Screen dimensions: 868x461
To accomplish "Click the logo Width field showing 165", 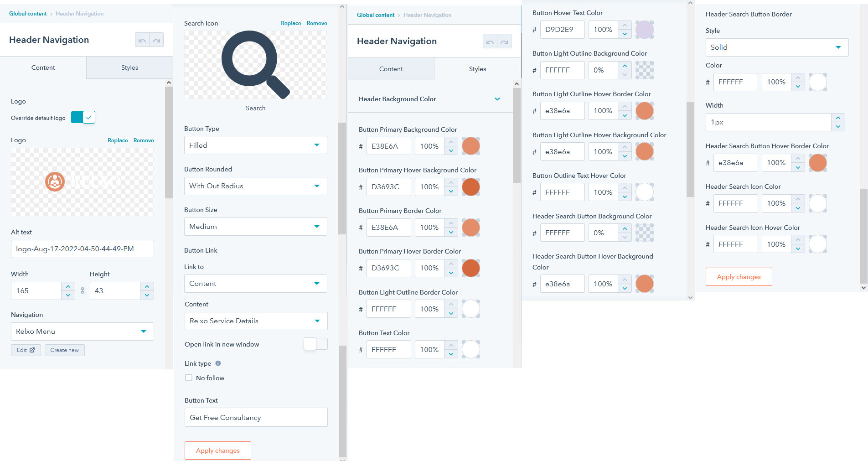I will click(36, 291).
